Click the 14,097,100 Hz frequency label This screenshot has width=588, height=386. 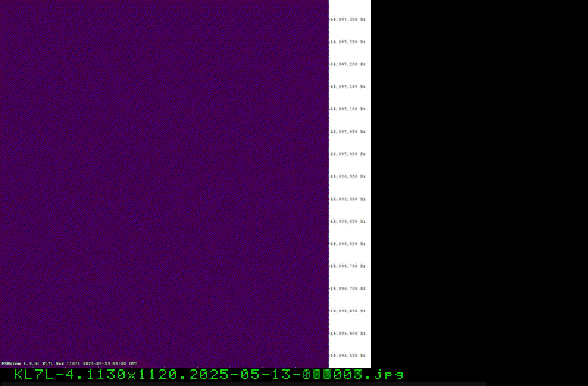(x=348, y=109)
